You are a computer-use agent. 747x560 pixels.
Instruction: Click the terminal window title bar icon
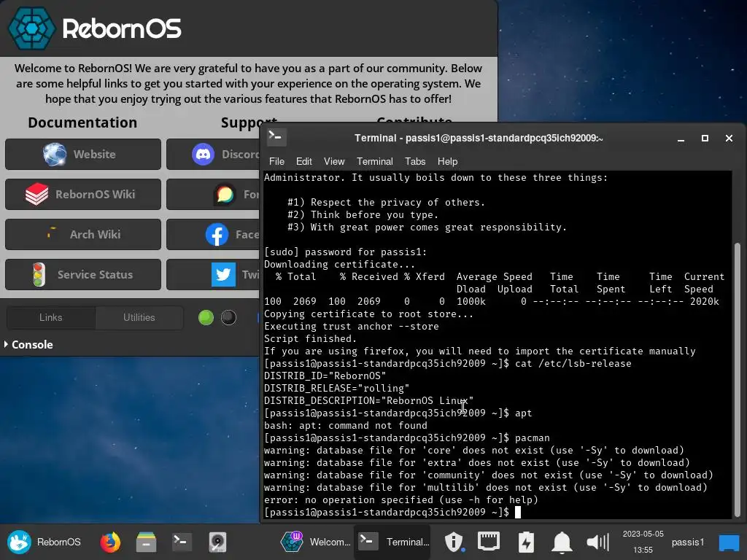275,138
